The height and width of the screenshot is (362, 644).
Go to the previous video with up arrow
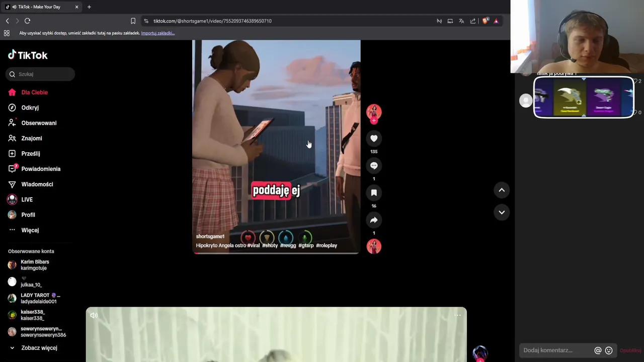[502, 190]
